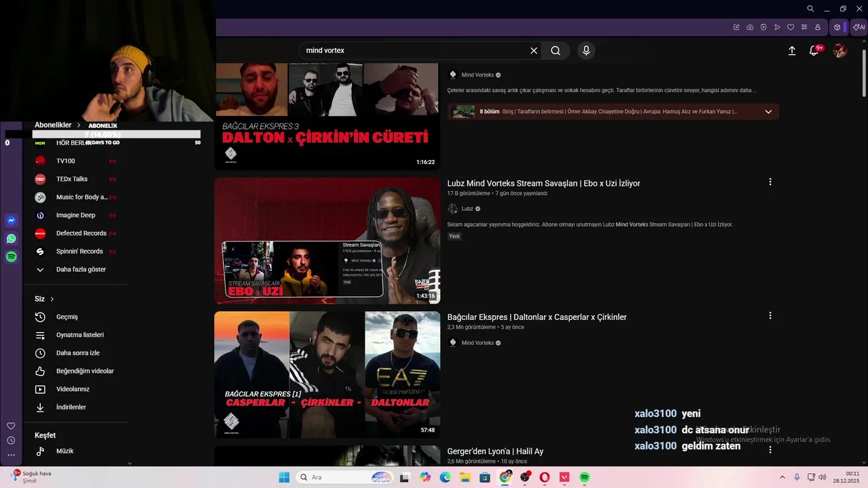Viewport: 868px width, 488px height.
Task: Open Microsoft Edge from the taskbar
Action: [446, 477]
